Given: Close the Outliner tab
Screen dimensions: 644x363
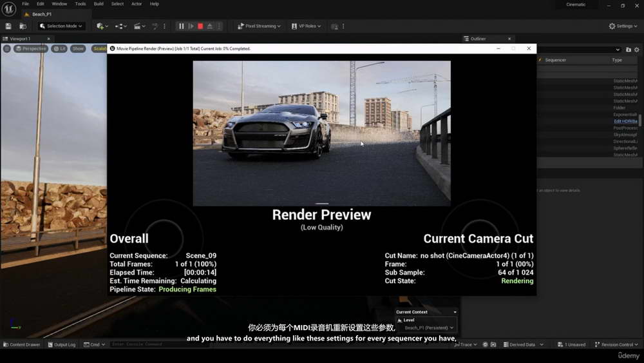Looking at the screenshot, I should click(509, 39).
